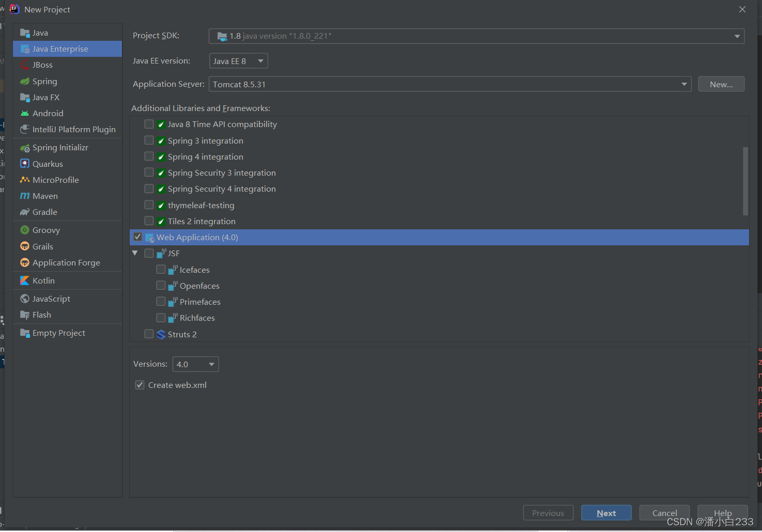Open the Versions 4.0 dropdown
Image resolution: width=762 pixels, height=532 pixels.
coord(195,364)
